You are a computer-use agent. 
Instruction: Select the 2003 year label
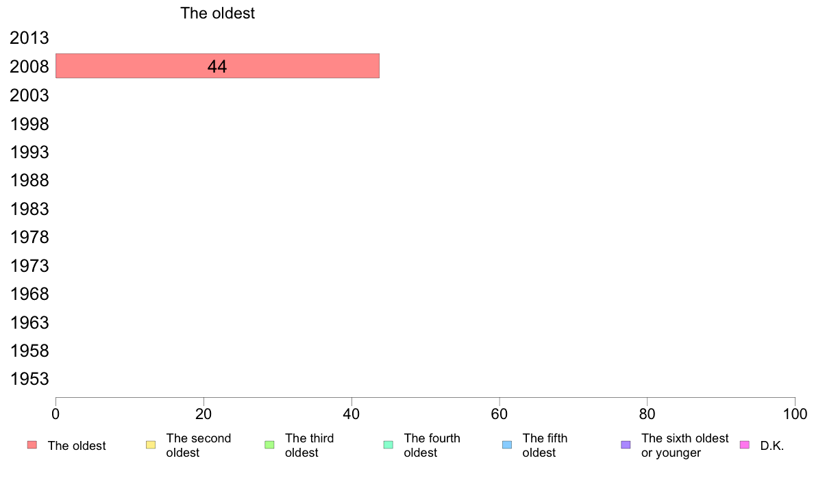tap(29, 95)
